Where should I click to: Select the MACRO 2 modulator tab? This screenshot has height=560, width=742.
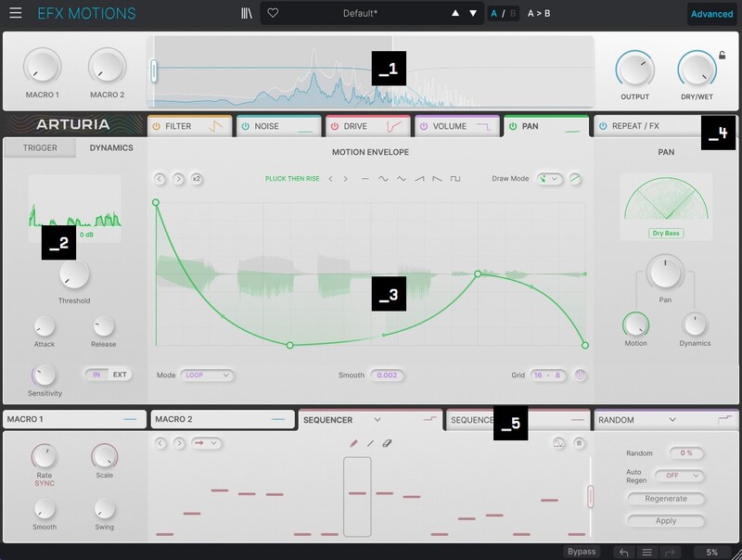pyautogui.click(x=223, y=419)
